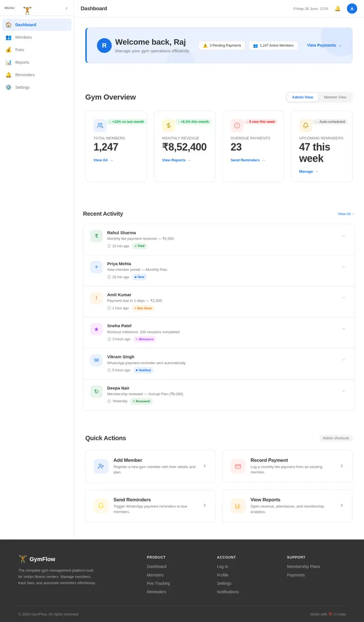Click the refresh icon on Deepa Nair row
This screenshot has height=622, width=364.
point(96,392)
